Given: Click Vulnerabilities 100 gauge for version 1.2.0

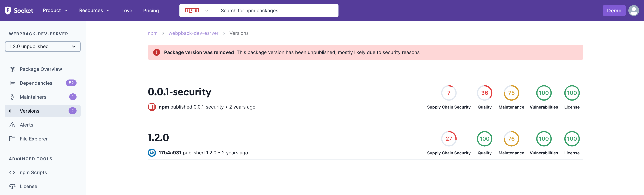Looking at the screenshot, I should point(544,139).
